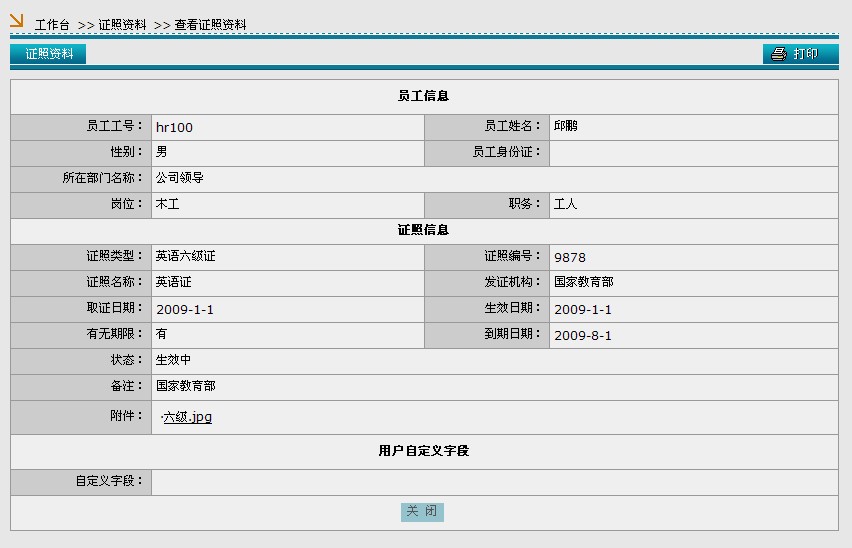Viewport: 852px width, 548px height.
Task: Select the 证照编号 value 9878
Action: pyautogui.click(x=570, y=257)
